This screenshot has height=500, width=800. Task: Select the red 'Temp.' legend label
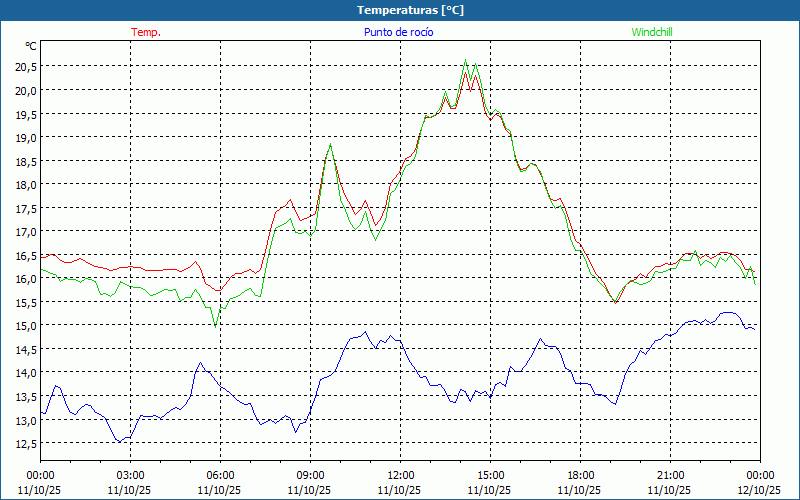point(145,32)
